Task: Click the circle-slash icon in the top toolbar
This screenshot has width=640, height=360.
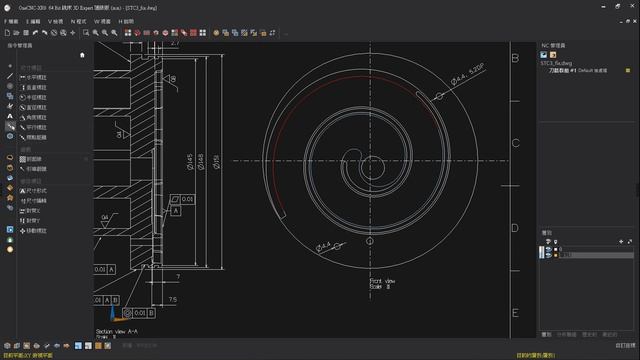Action: point(54,33)
